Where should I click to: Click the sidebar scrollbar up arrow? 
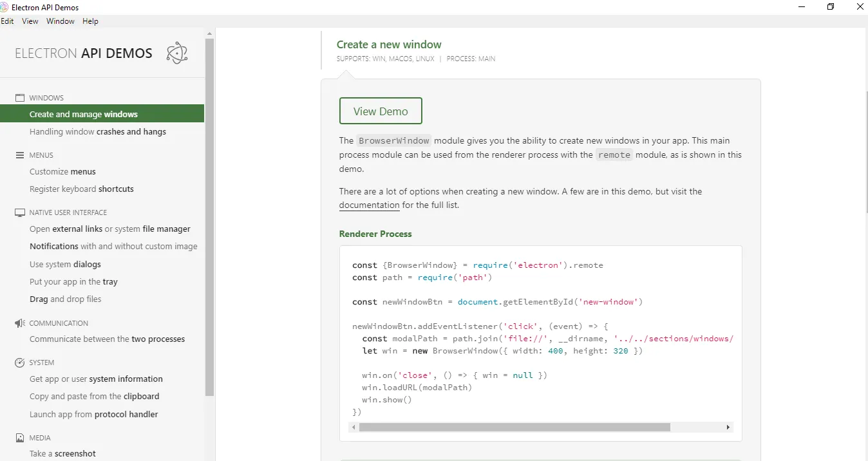click(209, 32)
